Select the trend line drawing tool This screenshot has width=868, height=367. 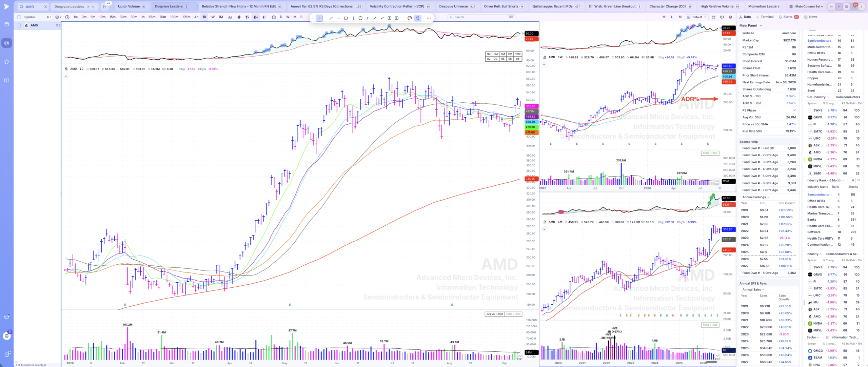point(331,18)
